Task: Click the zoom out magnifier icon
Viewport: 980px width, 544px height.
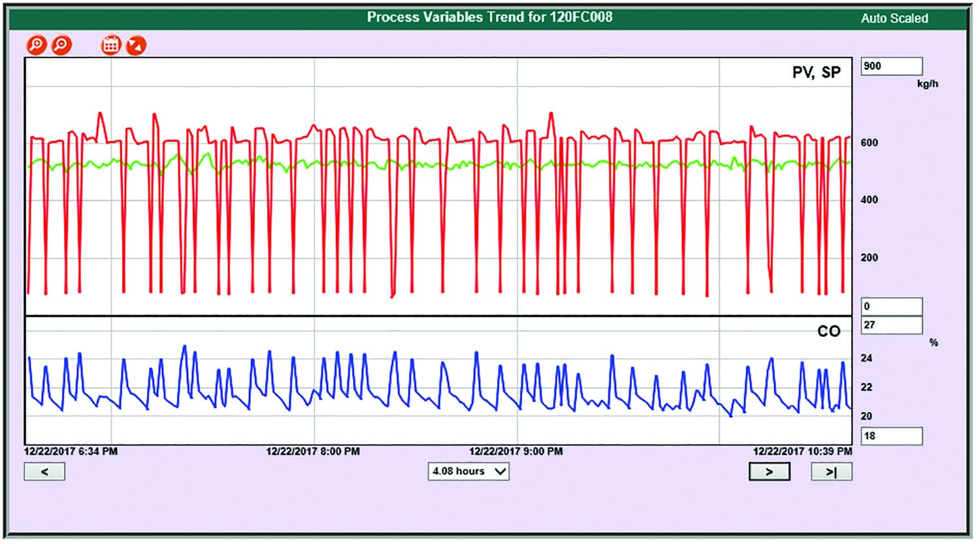Action: pos(61,45)
